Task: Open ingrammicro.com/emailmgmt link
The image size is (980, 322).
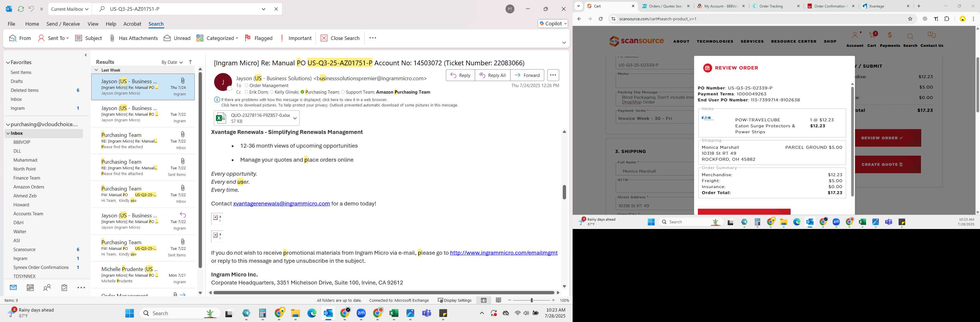Action: pos(504,253)
